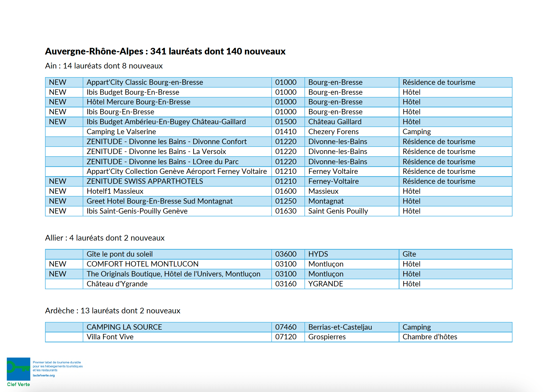Screen dimensions: 555x392
Task: Select 'Ardèche : 13 lauréats dont 2 nouveaux'
Action: pos(113,311)
